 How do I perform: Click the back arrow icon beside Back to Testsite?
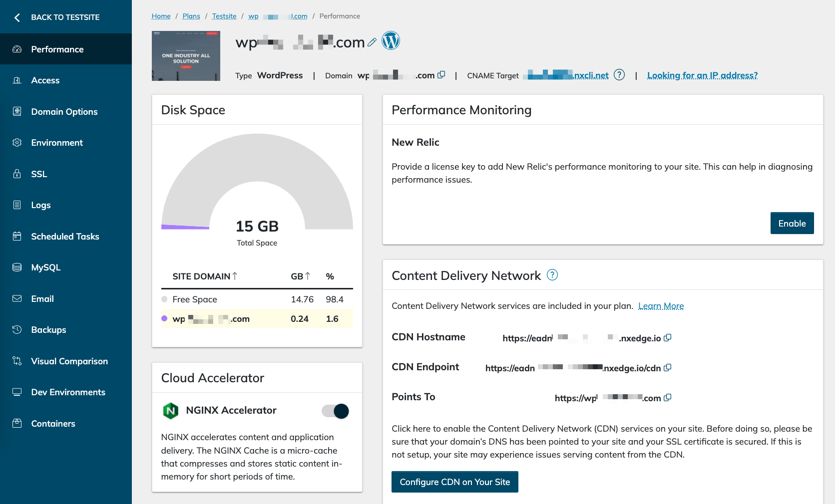tap(17, 17)
